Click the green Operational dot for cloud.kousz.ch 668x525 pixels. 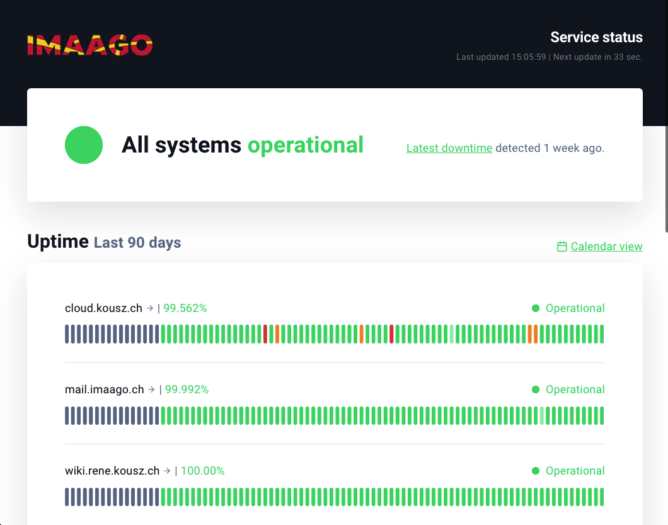536,308
